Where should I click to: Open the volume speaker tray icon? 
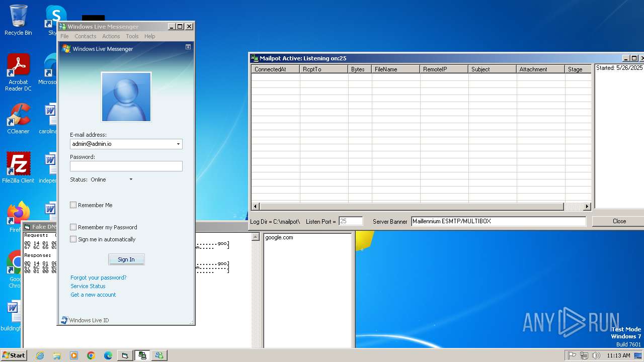(x=596, y=355)
